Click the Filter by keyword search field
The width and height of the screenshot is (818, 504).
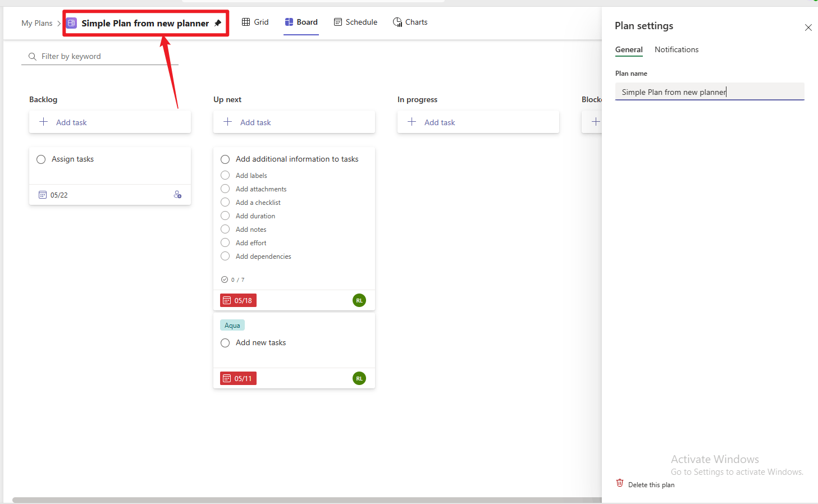pos(100,56)
